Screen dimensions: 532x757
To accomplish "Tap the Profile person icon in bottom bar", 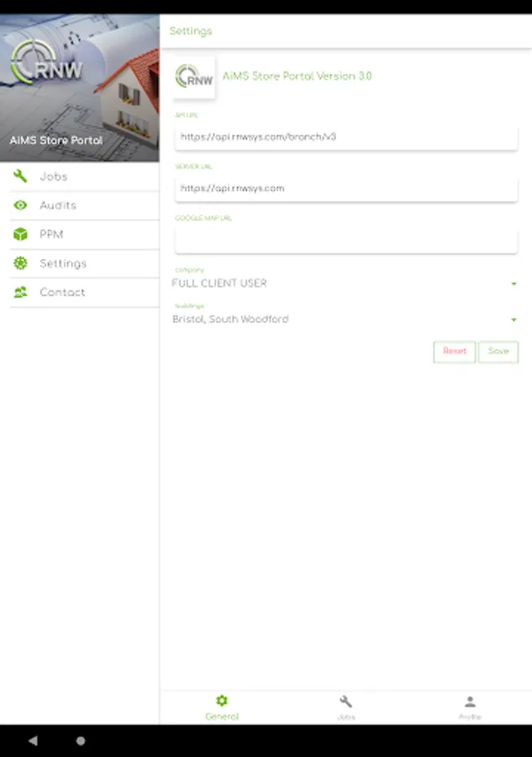I will 470,701.
